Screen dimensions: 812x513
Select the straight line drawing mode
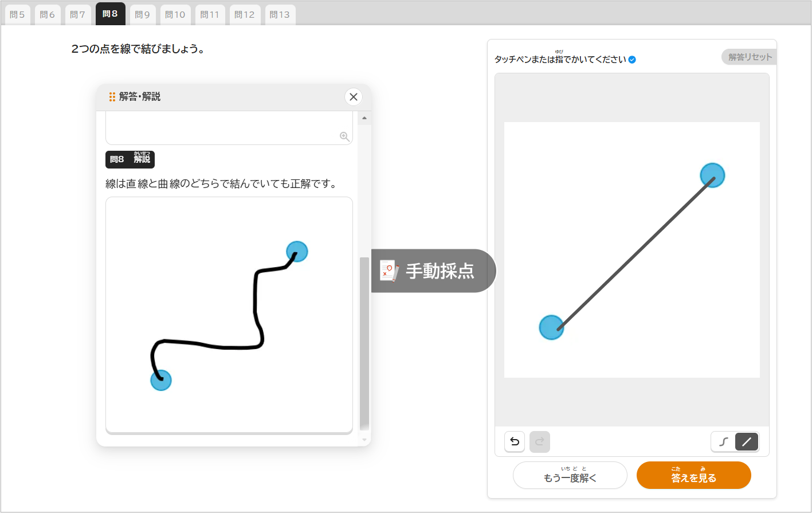tap(746, 442)
